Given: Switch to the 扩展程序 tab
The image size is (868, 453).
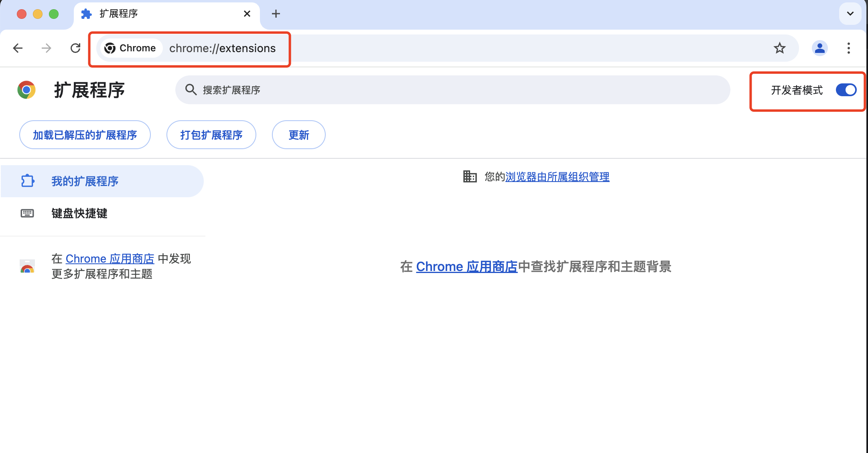Looking at the screenshot, I should tap(118, 13).
